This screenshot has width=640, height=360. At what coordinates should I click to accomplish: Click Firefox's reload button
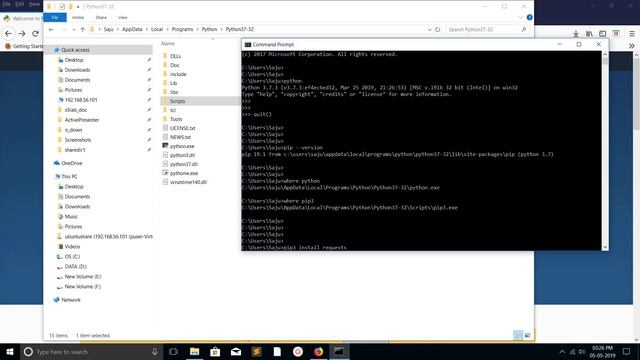point(36,33)
